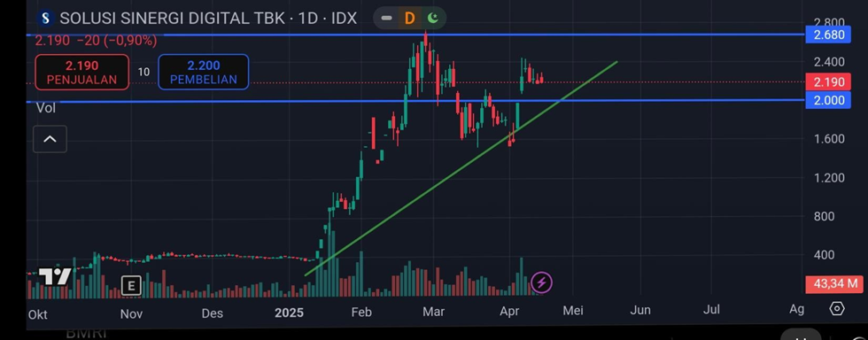Click the 1.200 price scale label
This screenshot has width=868, height=340.
click(829, 178)
